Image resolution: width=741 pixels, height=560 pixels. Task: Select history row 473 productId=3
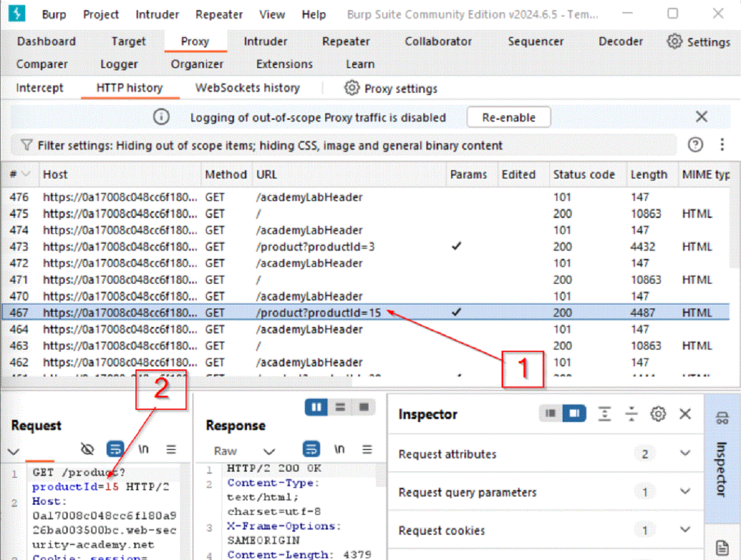pyautogui.click(x=315, y=247)
